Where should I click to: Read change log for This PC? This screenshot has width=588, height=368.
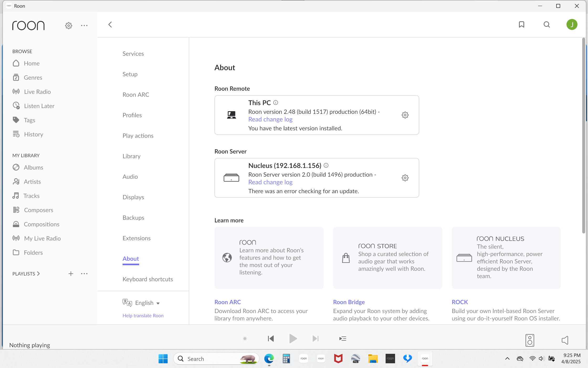pyautogui.click(x=270, y=119)
